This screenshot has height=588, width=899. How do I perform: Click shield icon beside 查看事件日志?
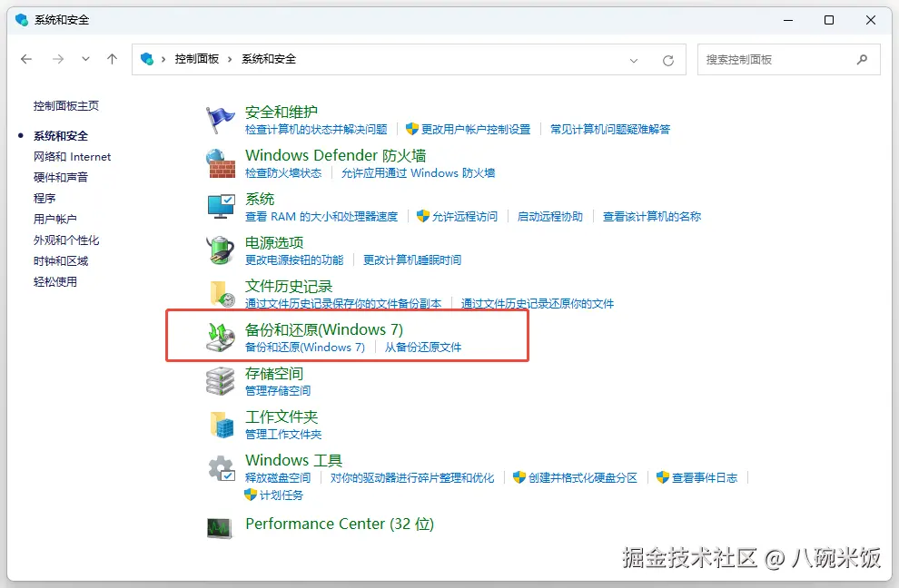click(663, 477)
